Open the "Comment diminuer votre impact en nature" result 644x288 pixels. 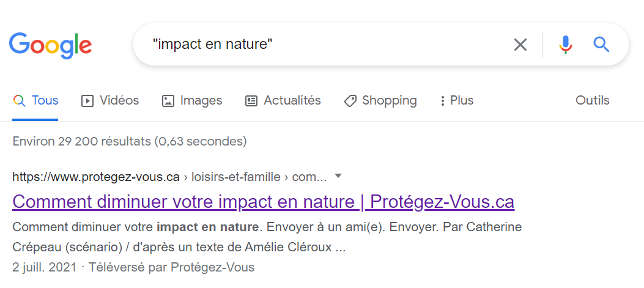[x=263, y=201]
